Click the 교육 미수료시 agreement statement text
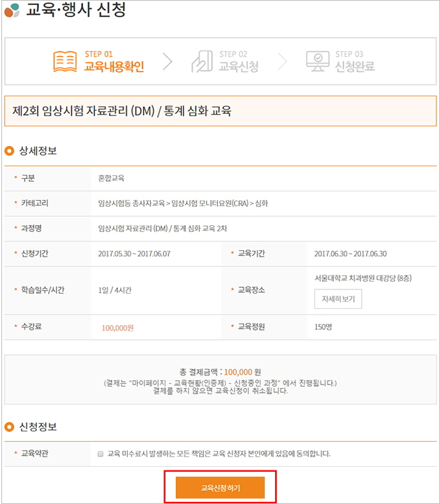This screenshot has height=504, width=440. [x=219, y=454]
